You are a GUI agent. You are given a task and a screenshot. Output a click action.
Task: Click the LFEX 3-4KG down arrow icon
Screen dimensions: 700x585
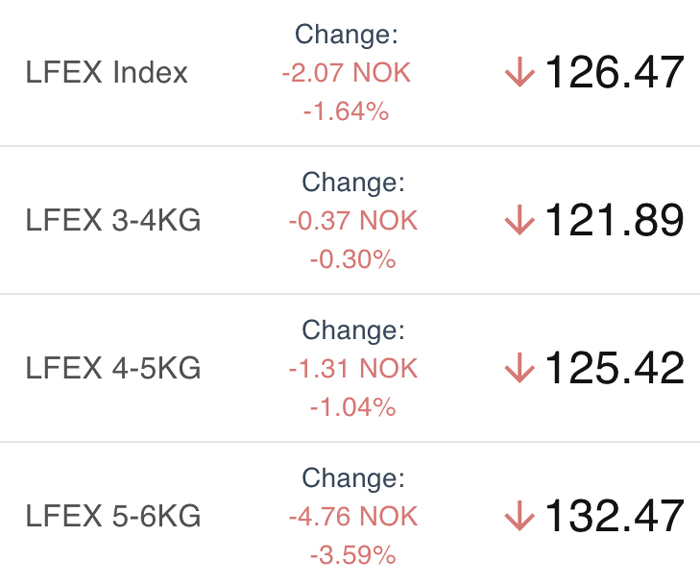(x=520, y=220)
